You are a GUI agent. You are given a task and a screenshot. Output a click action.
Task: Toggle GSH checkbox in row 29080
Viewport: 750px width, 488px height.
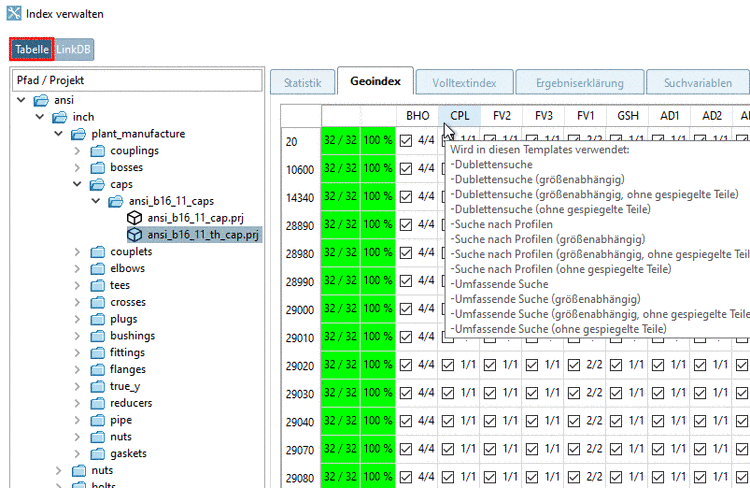tap(616, 477)
